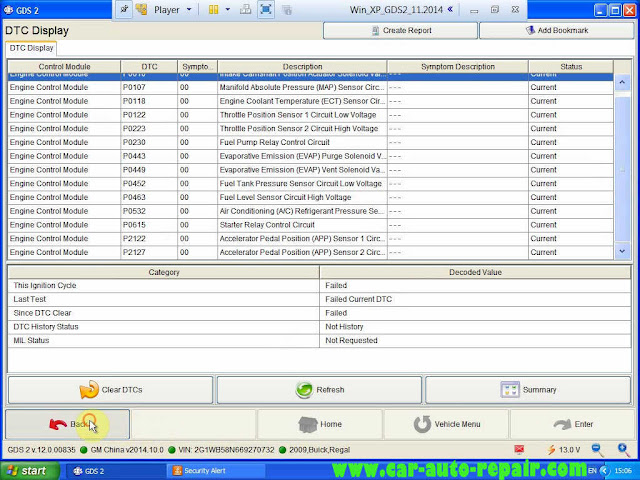Viewport: 640px width, 480px height.
Task: Click the Decoded Value column header
Action: point(475,272)
